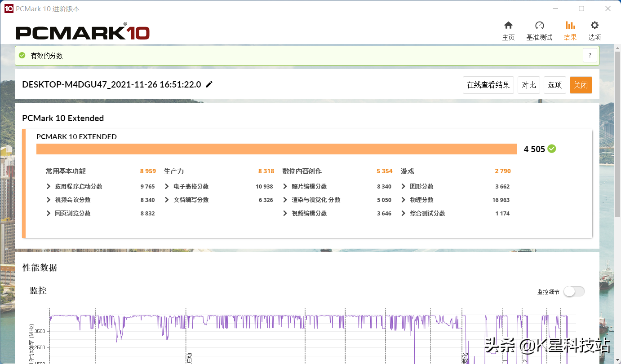Click the 数位内容创作 heading
The height and width of the screenshot is (364, 621).
point(302,171)
